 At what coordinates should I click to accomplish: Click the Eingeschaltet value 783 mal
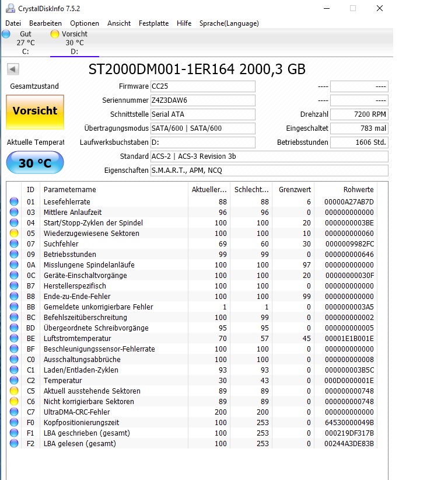[x=359, y=128]
